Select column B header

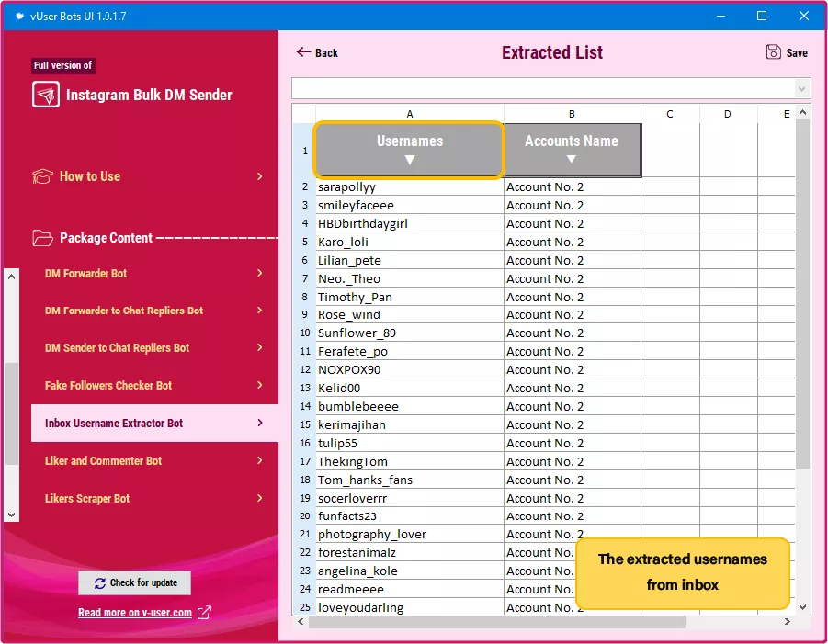click(572, 114)
